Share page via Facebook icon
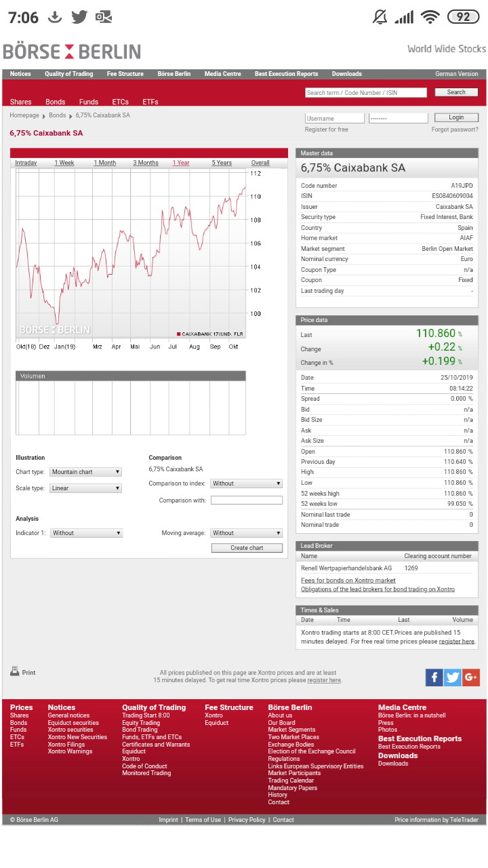 tap(434, 677)
